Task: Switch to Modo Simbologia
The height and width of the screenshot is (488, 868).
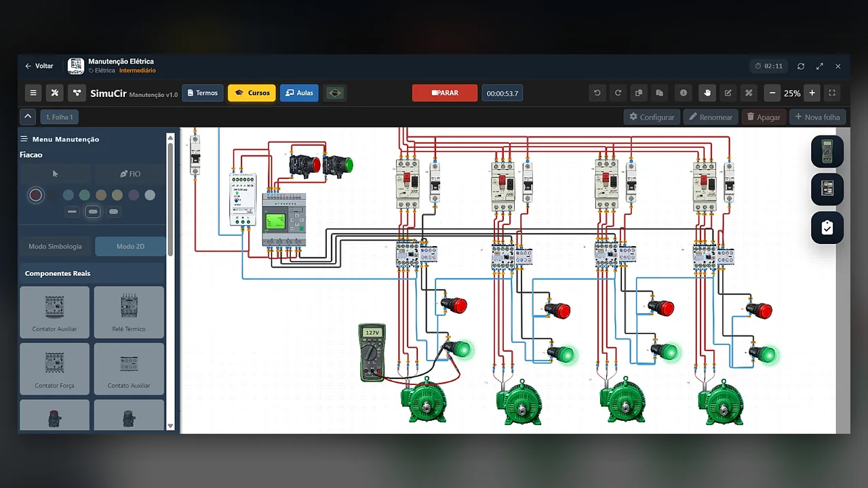Action: (x=55, y=246)
